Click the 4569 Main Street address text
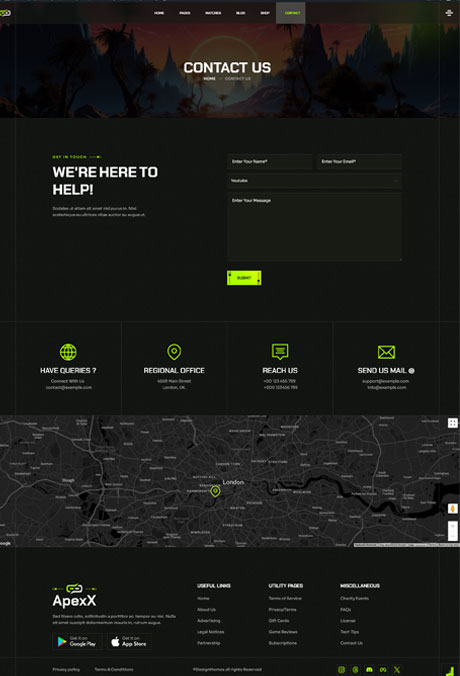This screenshot has width=460, height=676. point(174,381)
